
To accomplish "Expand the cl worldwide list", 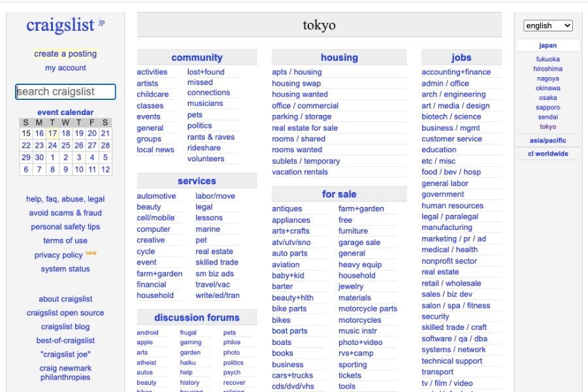I will (x=547, y=154).
